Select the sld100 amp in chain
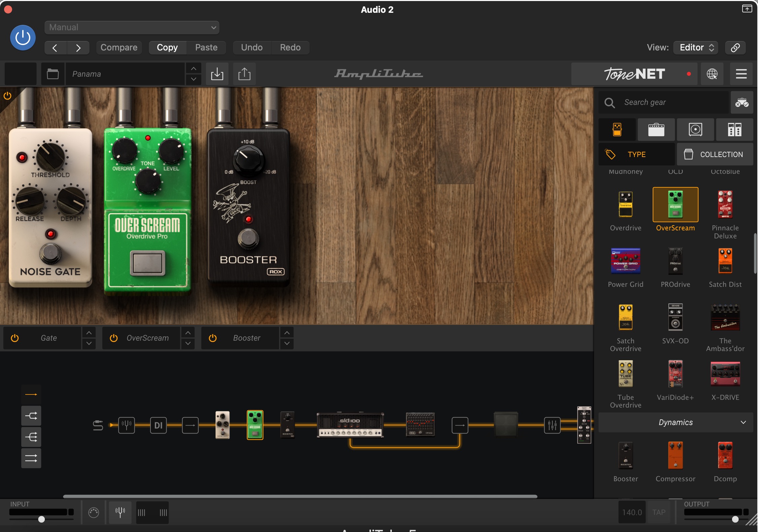Screen dimensions: 758x532 (350, 425)
